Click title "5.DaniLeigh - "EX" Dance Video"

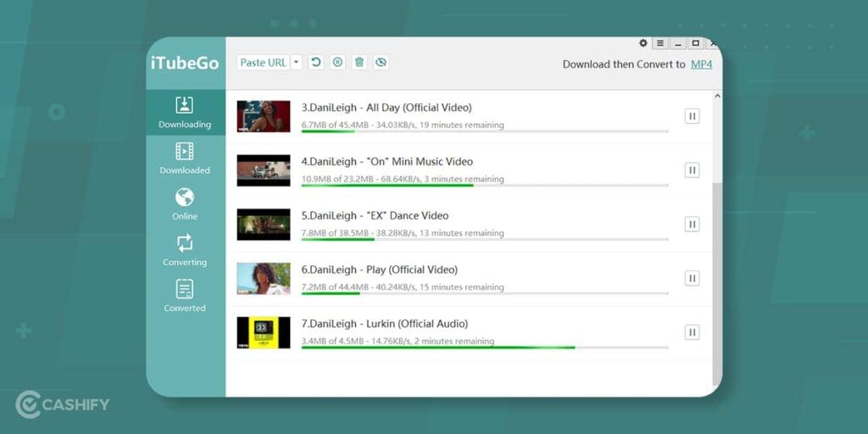pyautogui.click(x=375, y=215)
